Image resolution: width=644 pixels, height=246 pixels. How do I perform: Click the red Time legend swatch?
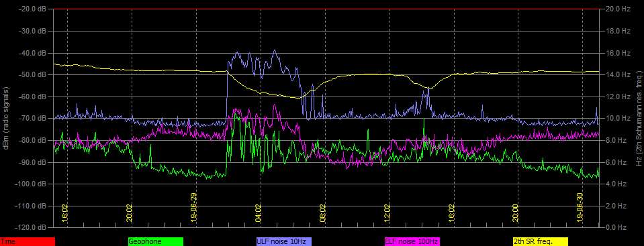tap(27, 241)
